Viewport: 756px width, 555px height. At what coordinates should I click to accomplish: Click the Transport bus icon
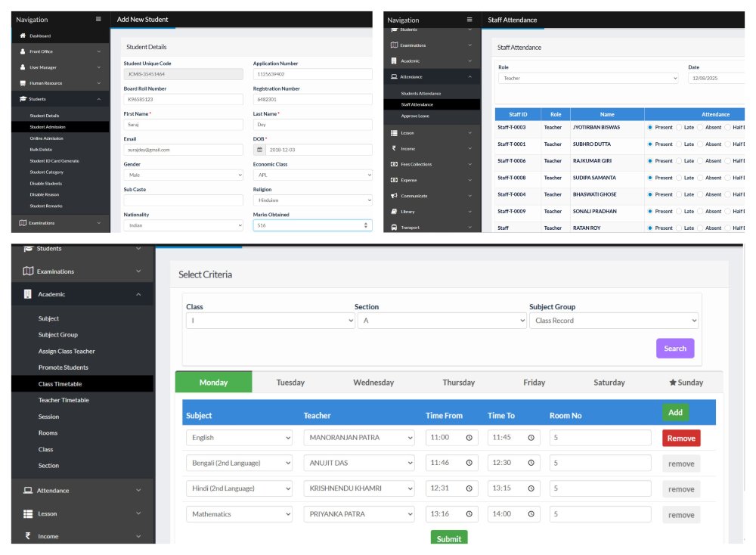[394, 227]
